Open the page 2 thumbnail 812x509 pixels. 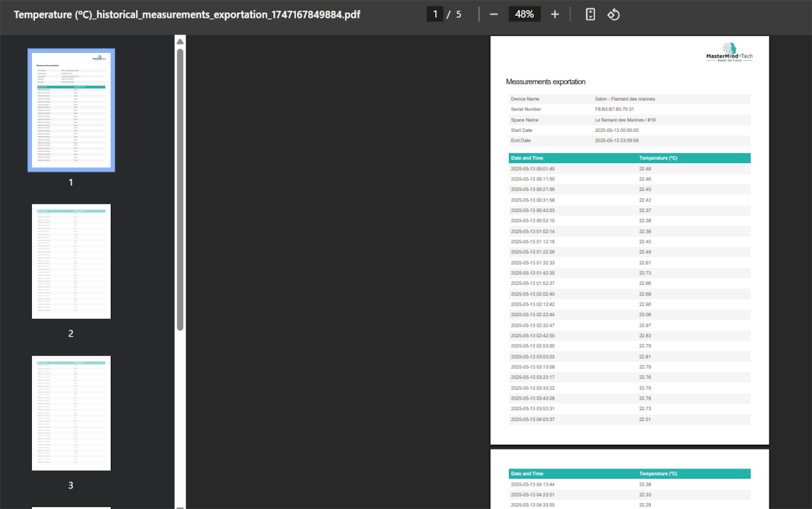[71, 261]
